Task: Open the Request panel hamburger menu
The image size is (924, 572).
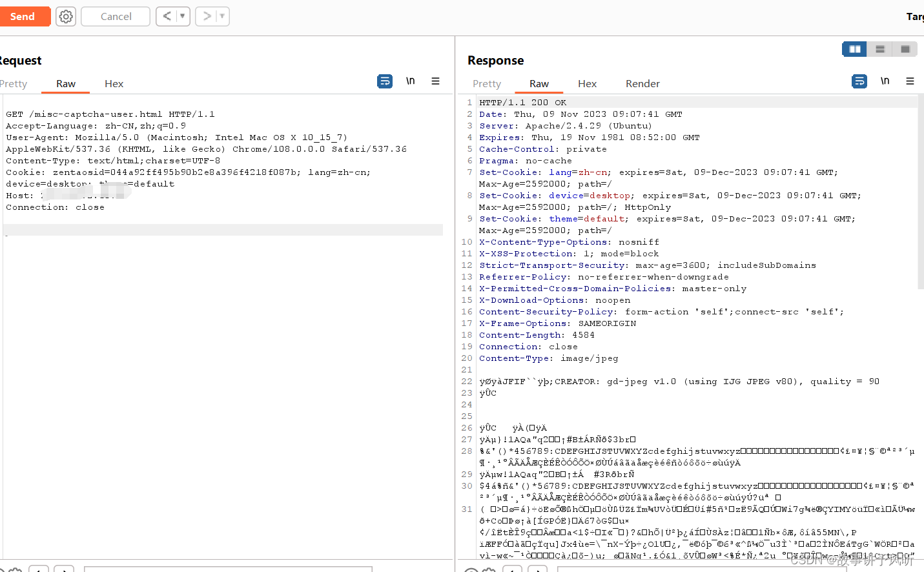Action: (x=436, y=81)
